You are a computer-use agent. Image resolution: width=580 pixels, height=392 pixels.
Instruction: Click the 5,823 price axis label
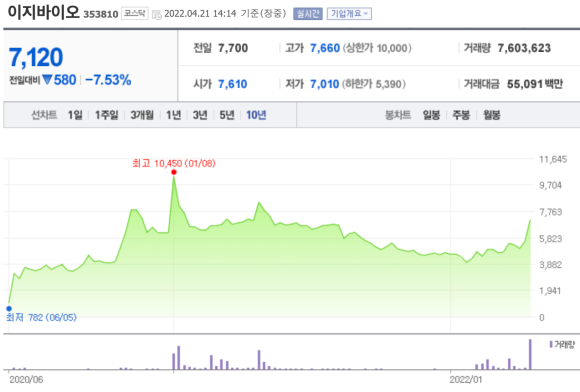(x=550, y=239)
